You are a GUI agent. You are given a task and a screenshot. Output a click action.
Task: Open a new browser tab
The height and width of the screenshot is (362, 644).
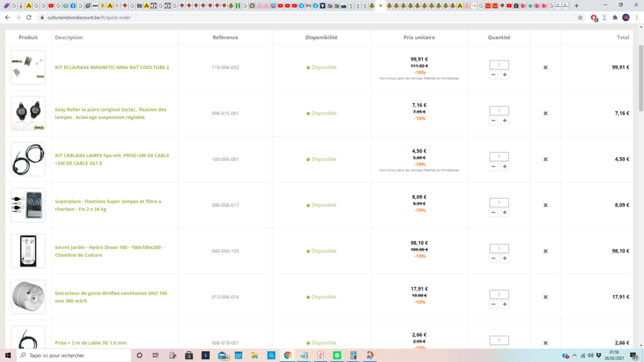point(576,6)
